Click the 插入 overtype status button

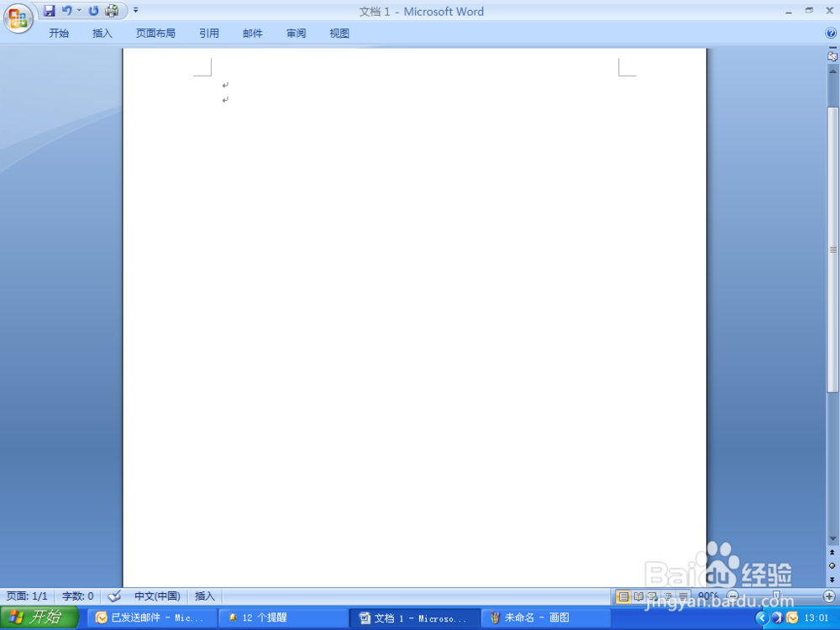(x=205, y=596)
